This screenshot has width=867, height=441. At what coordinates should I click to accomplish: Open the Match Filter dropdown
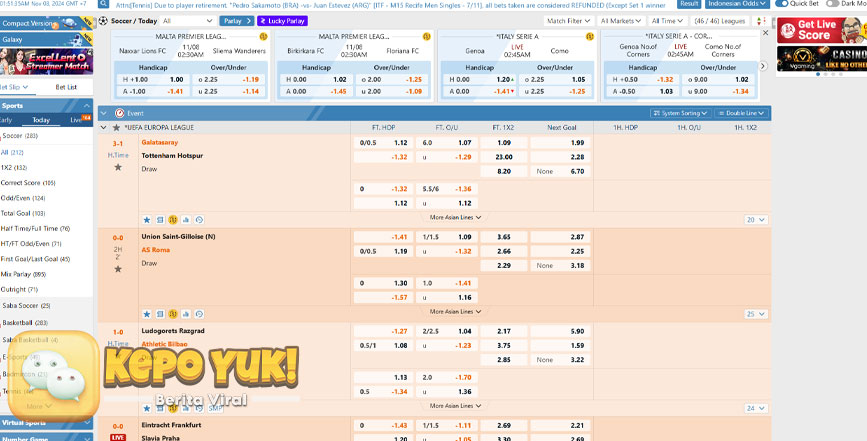pyautogui.click(x=568, y=21)
